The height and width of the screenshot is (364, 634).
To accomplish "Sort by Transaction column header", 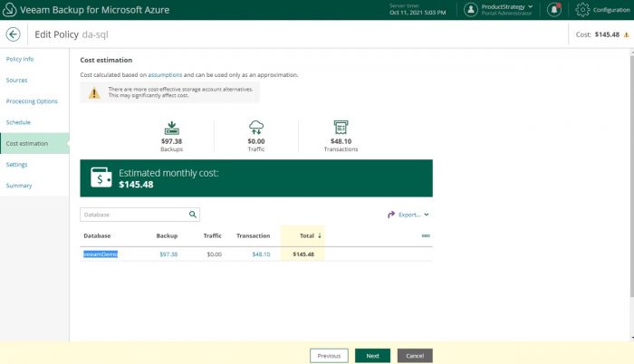I will [x=253, y=235].
